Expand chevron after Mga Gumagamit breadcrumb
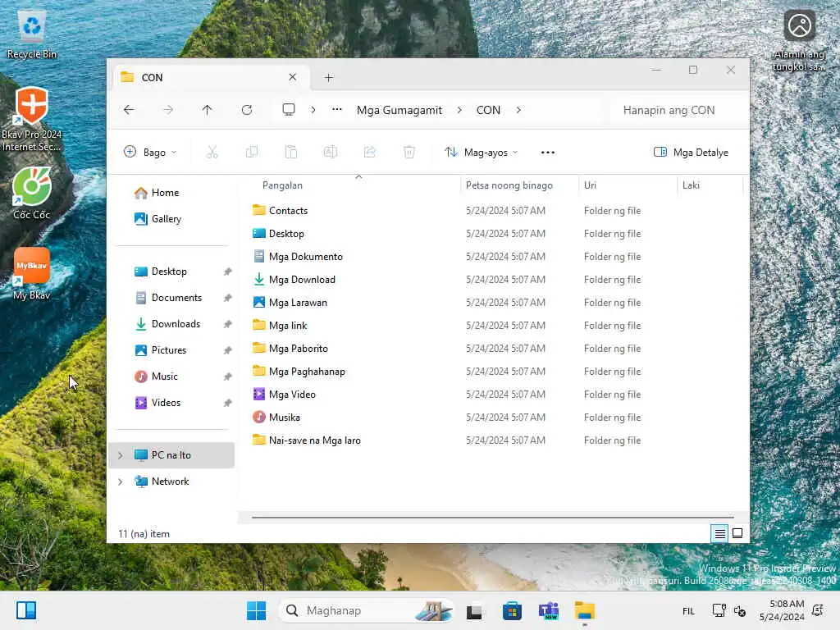The height and width of the screenshot is (630, 840). pyautogui.click(x=459, y=110)
